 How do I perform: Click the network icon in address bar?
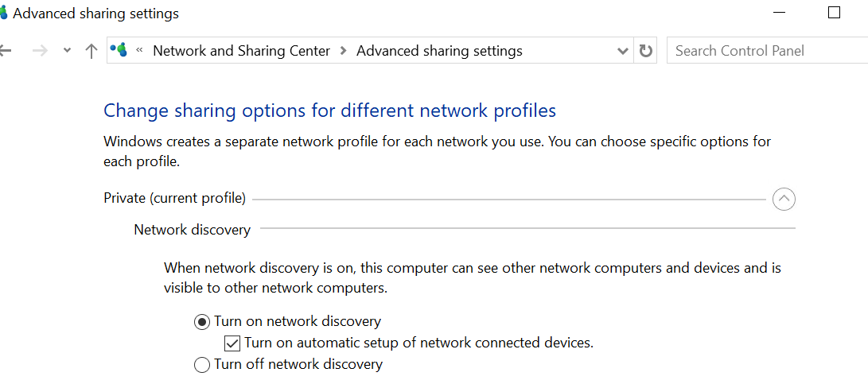pyautogui.click(x=119, y=51)
